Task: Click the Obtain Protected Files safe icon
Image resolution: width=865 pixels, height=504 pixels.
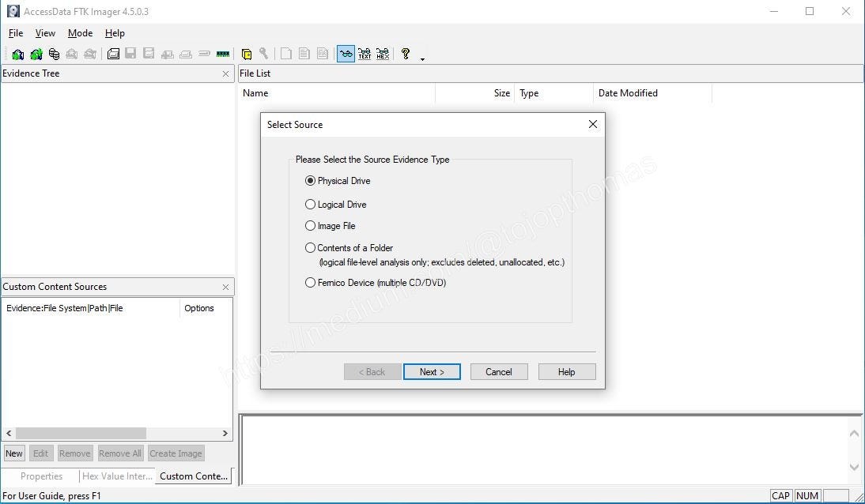Action: (247, 54)
